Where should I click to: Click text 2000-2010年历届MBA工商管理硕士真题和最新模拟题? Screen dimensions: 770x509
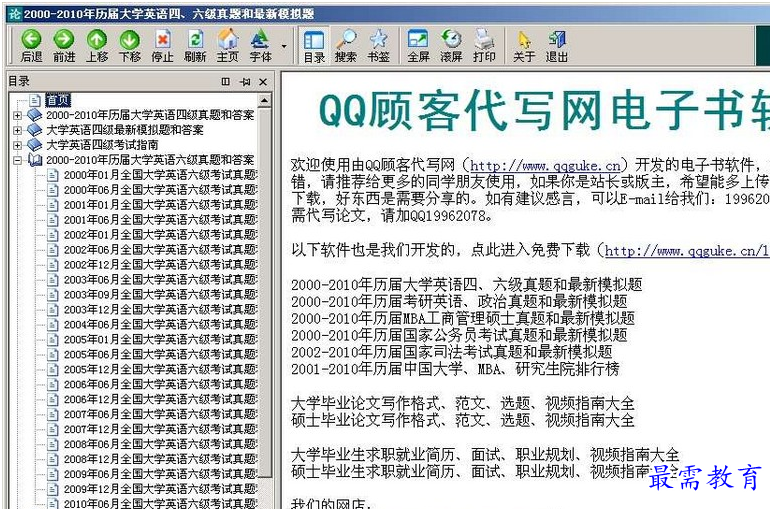point(463,318)
